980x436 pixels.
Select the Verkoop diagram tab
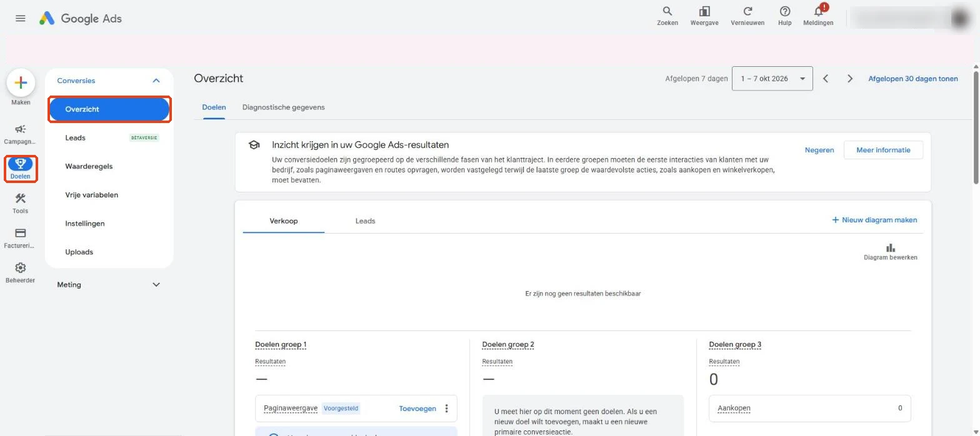(284, 221)
